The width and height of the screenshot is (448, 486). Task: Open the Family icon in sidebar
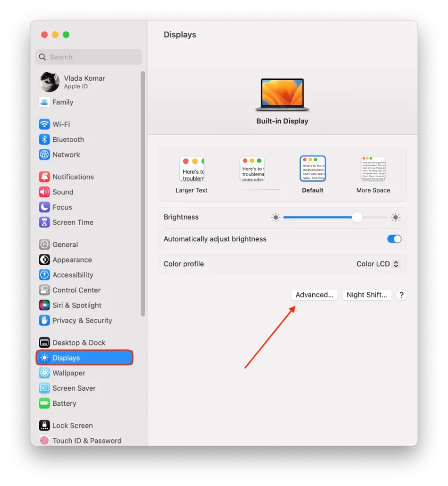point(44,102)
